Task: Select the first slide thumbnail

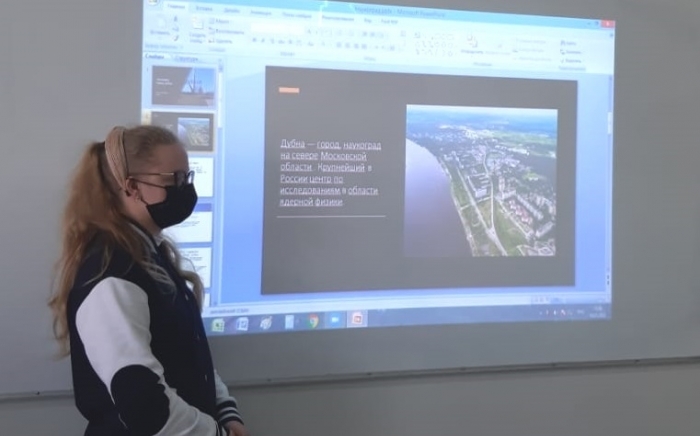Action: tap(183, 85)
